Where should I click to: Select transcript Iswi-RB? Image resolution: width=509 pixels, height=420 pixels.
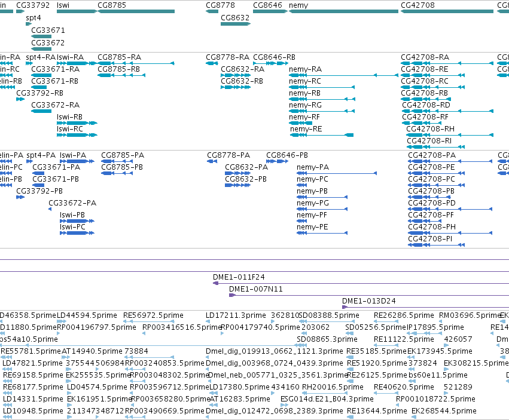click(77, 123)
